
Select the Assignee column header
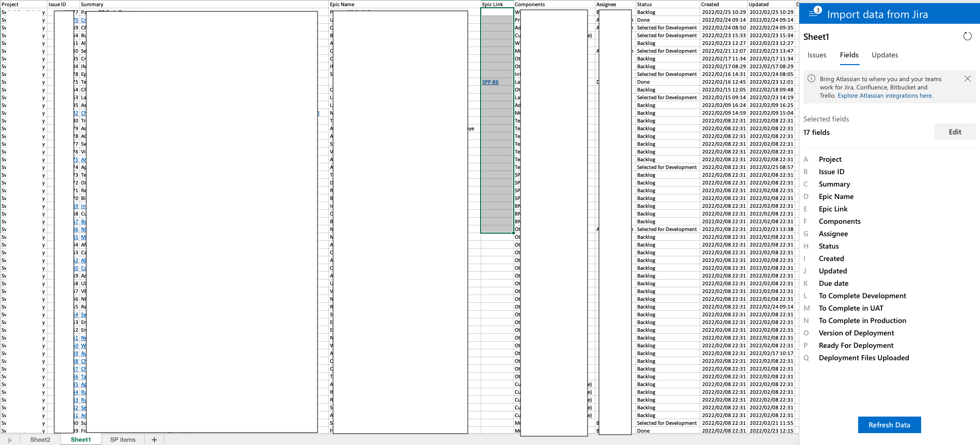[615, 4]
